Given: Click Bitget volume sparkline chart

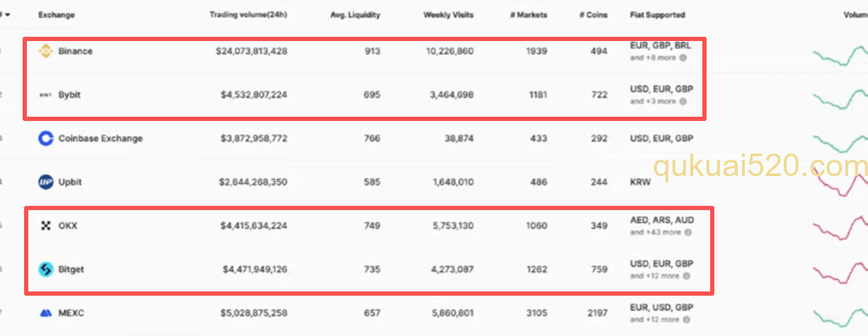Looking at the screenshot, I should click(840, 272).
